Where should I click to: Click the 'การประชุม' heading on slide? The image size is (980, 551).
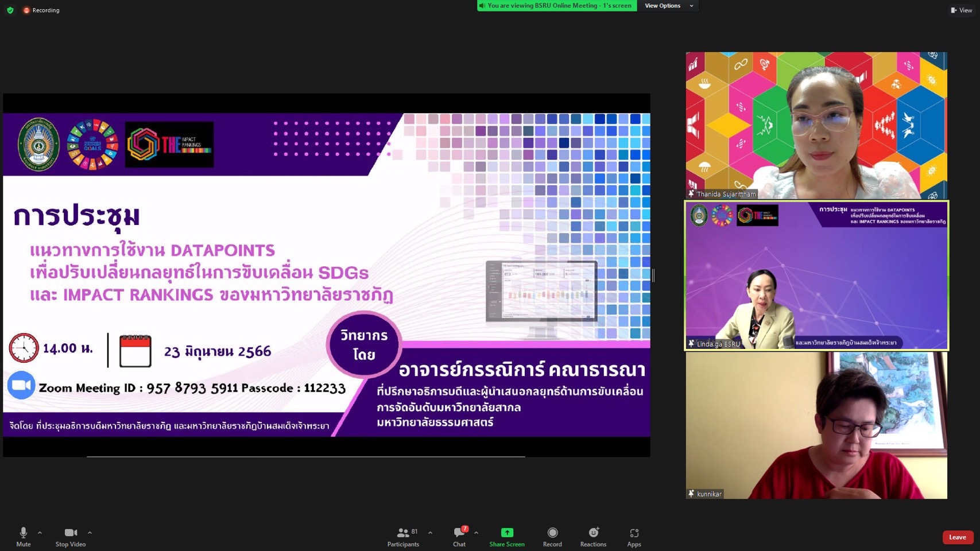[76, 217]
